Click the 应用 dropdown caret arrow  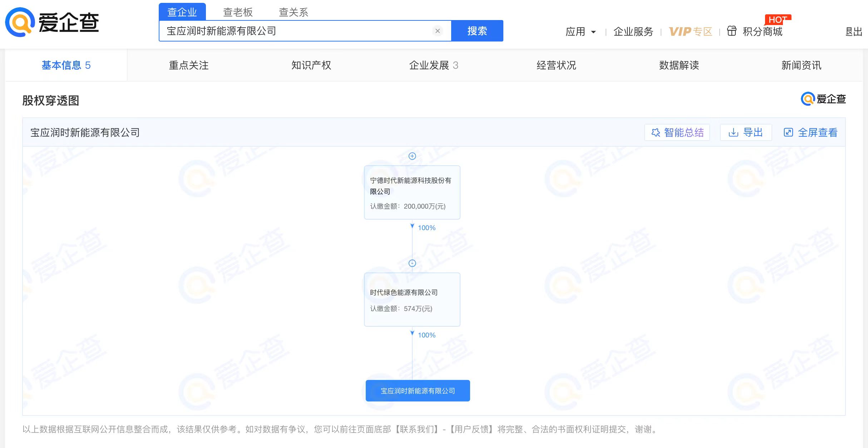593,32
